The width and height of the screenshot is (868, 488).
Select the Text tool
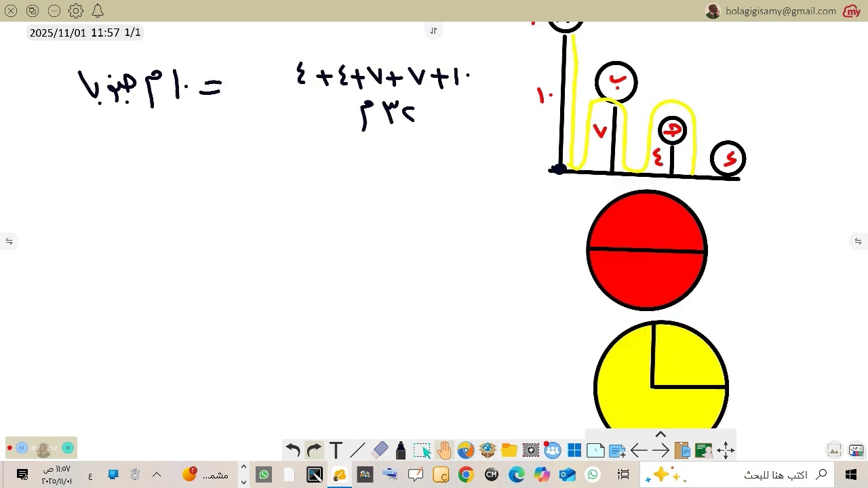[336, 450]
